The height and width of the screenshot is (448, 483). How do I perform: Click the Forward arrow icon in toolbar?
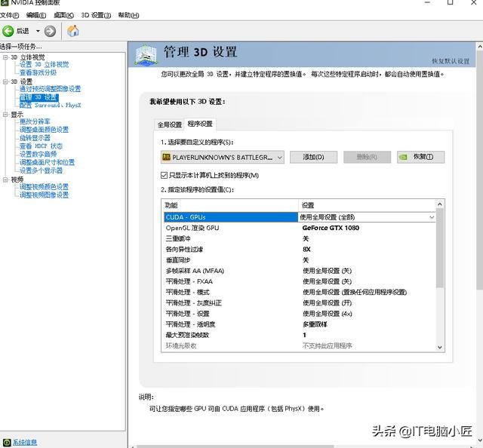pyautogui.click(x=51, y=31)
